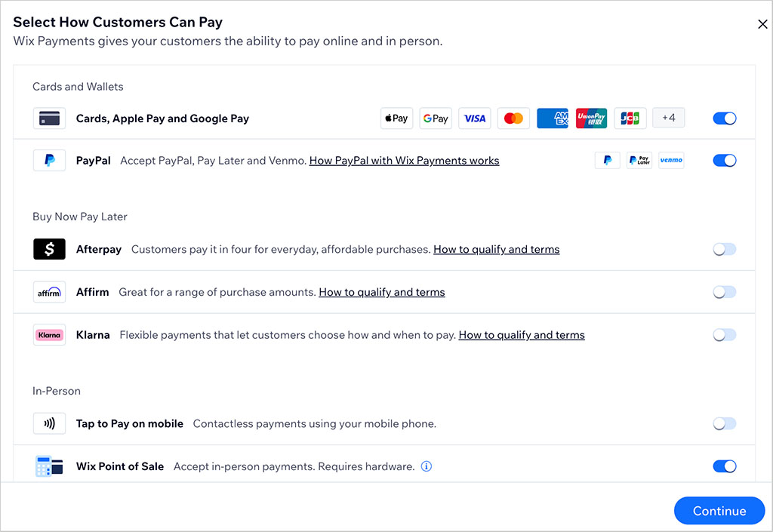Click the American Express logo badge
The width and height of the screenshot is (773, 532).
pyautogui.click(x=553, y=118)
